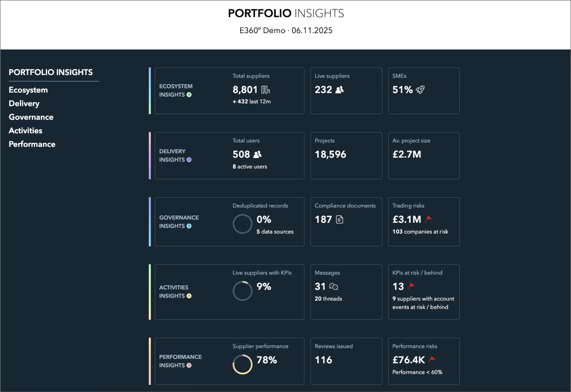
Task: Open Ecosystem section in sidebar
Action: tap(28, 90)
